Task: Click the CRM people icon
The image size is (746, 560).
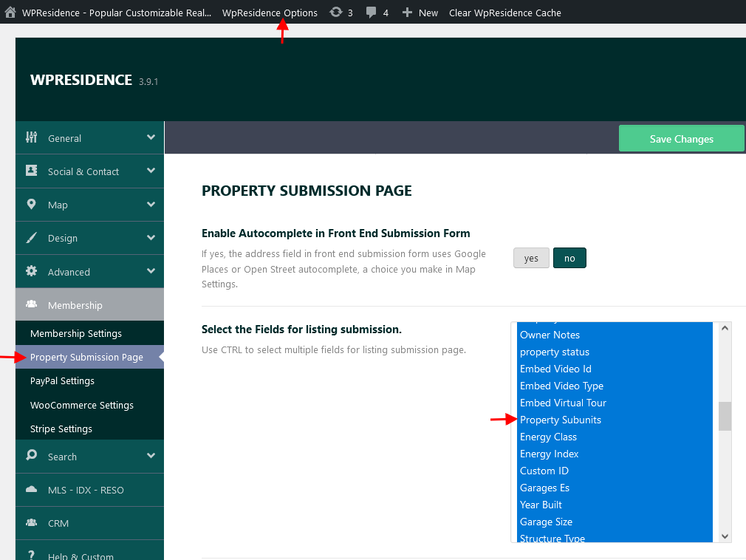Action: coord(32,522)
